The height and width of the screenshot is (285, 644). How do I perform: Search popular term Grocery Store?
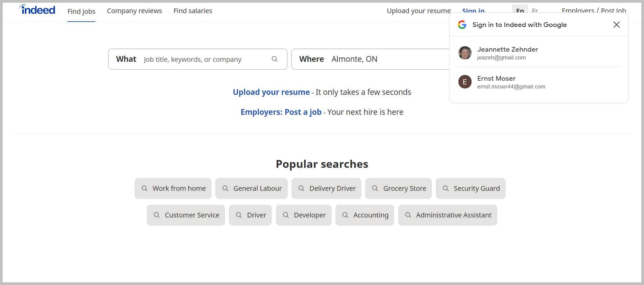pyautogui.click(x=399, y=188)
